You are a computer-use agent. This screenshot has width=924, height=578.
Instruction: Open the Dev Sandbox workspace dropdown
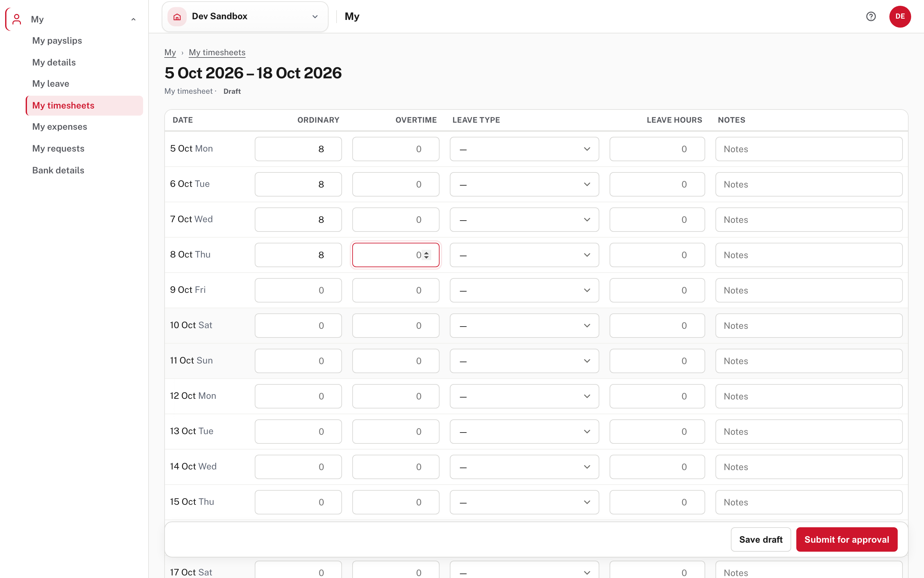(245, 16)
